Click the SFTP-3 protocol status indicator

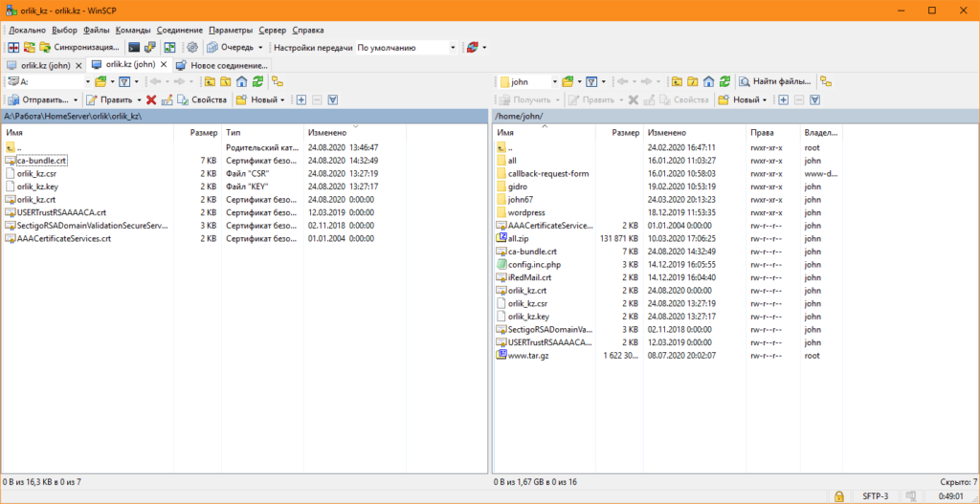[x=874, y=496]
